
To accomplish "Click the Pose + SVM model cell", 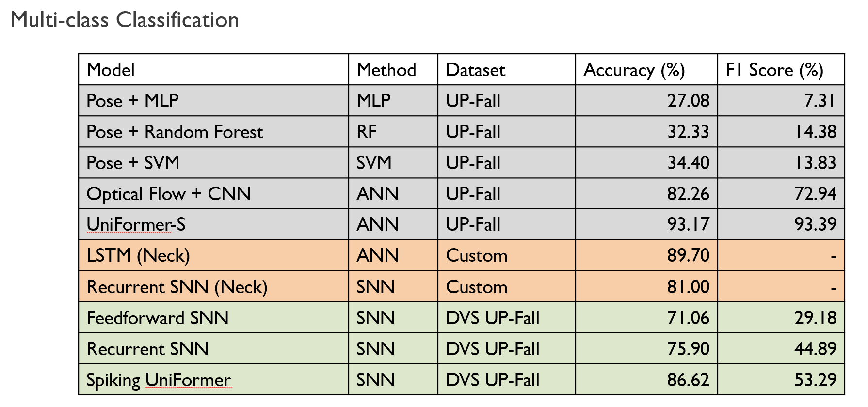I will pos(213,163).
